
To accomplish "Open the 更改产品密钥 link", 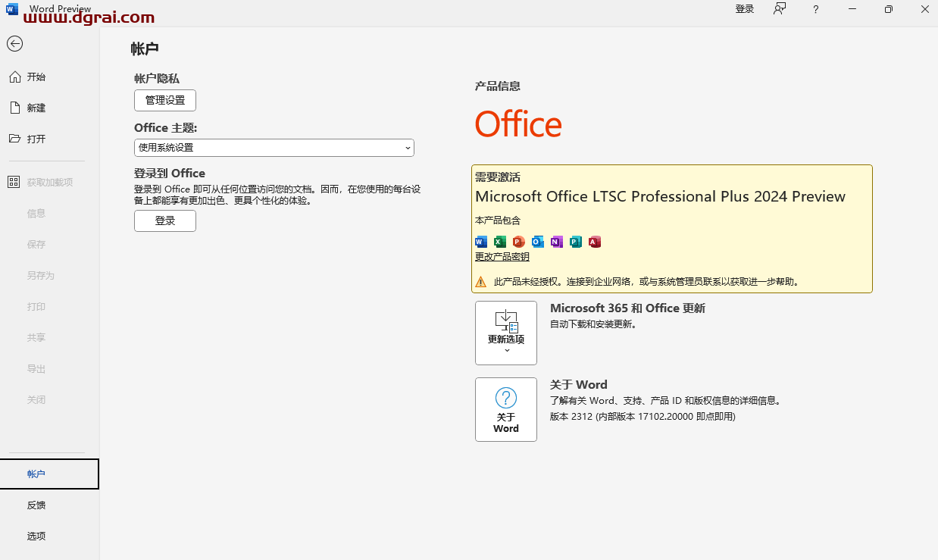I will (x=502, y=256).
